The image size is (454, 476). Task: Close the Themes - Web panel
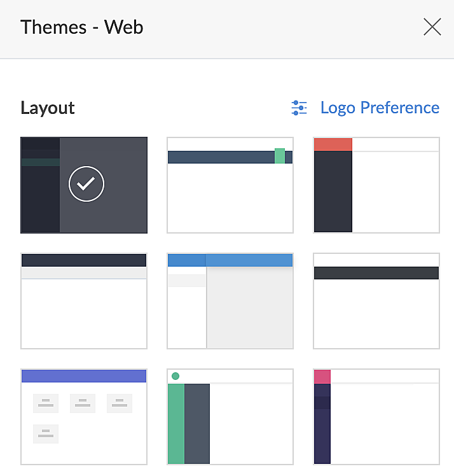(432, 27)
